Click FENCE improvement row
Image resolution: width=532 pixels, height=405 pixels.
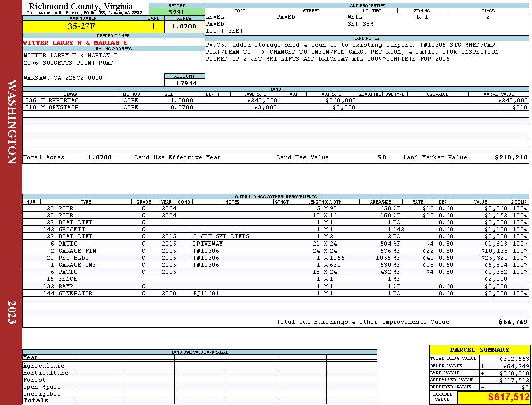[x=276, y=279]
